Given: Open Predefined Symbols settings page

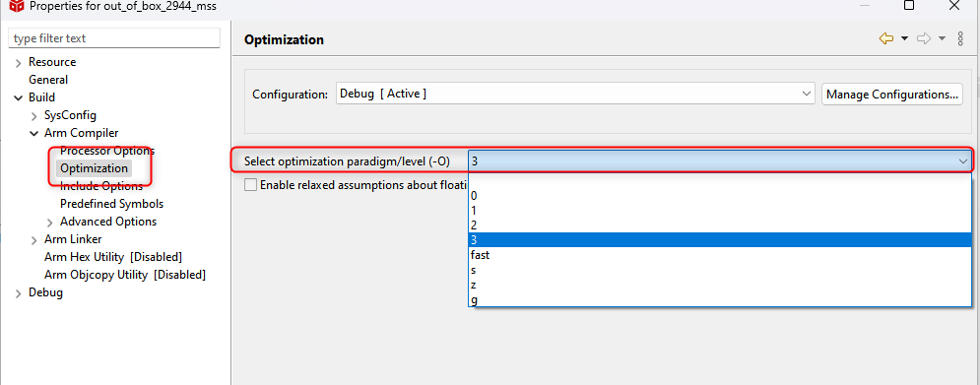Looking at the screenshot, I should pyautogui.click(x=112, y=204).
